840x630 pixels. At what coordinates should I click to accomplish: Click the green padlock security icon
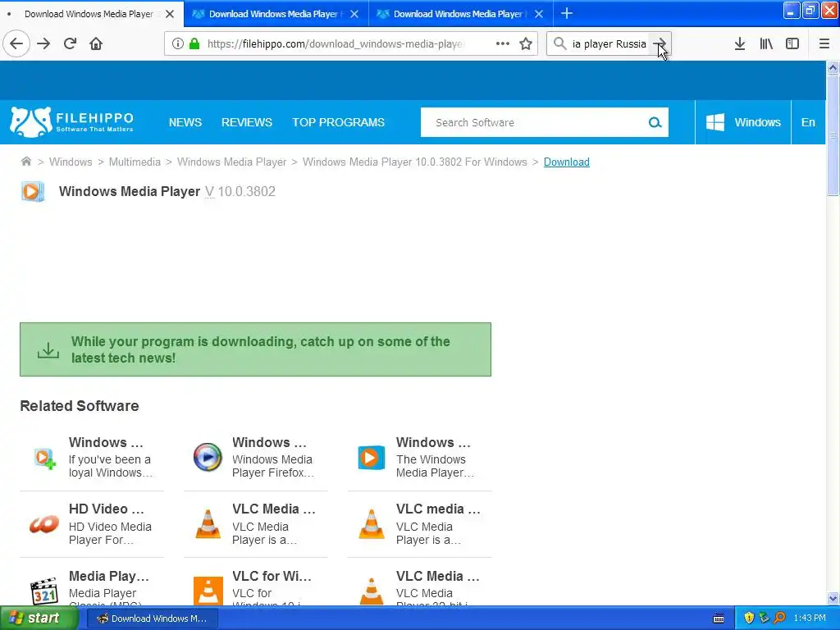click(194, 43)
